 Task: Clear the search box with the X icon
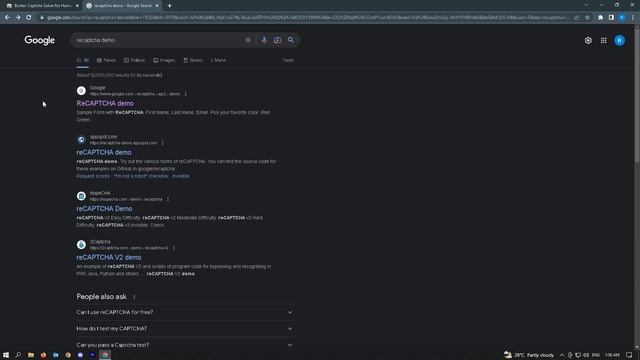point(248,40)
